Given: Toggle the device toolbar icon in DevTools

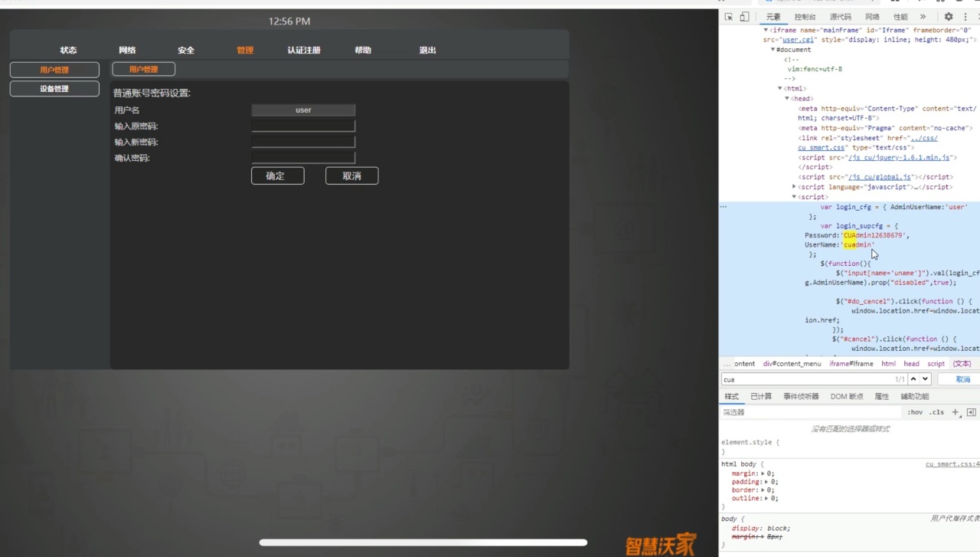Looking at the screenshot, I should 744,17.
